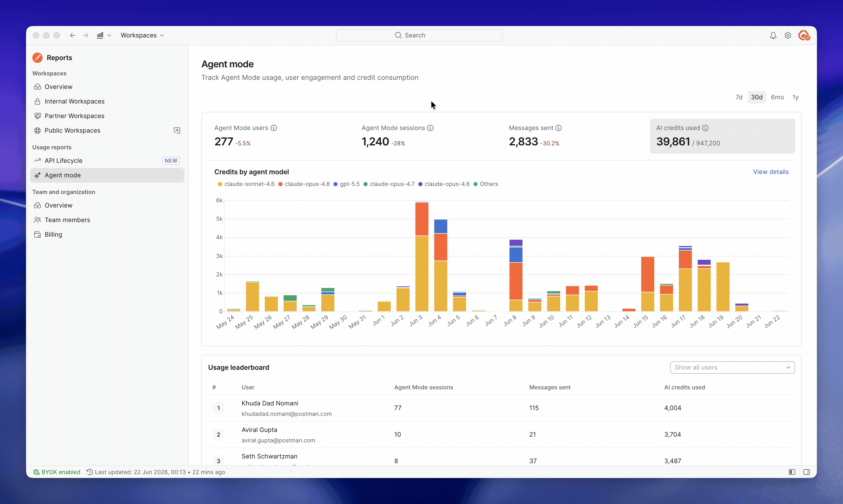Click info icon next to Agent Mode sessions
Viewport: 843px width, 504px height.
430,128
